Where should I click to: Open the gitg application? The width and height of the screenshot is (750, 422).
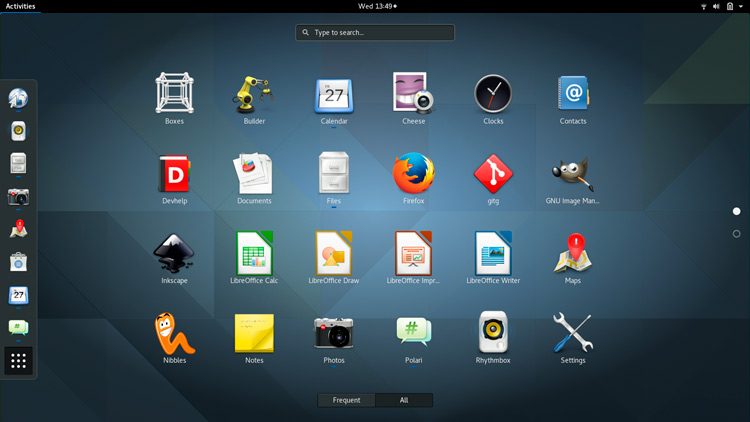pyautogui.click(x=493, y=174)
